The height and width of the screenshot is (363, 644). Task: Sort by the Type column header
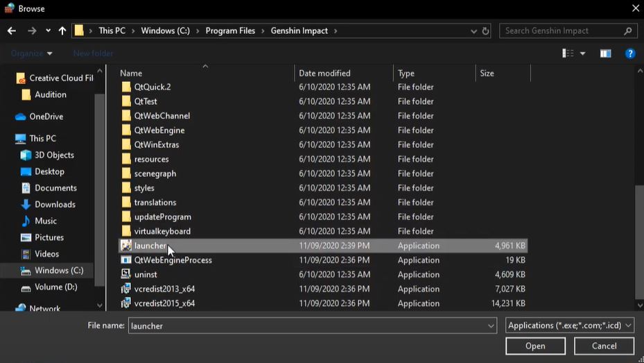406,73
